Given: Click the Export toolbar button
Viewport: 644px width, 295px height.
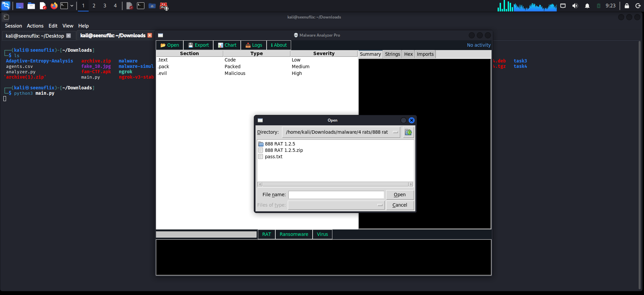Looking at the screenshot, I should click(x=198, y=45).
